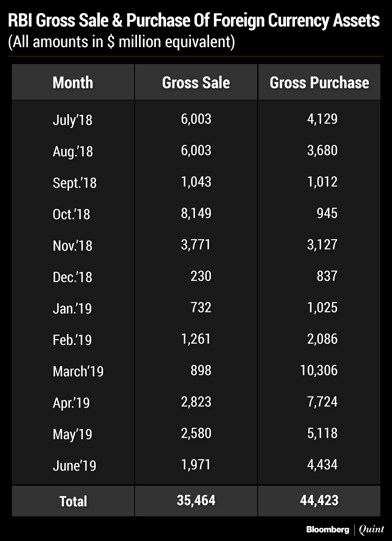
Task: Select the Gross Purchase column header
Action: (x=319, y=82)
